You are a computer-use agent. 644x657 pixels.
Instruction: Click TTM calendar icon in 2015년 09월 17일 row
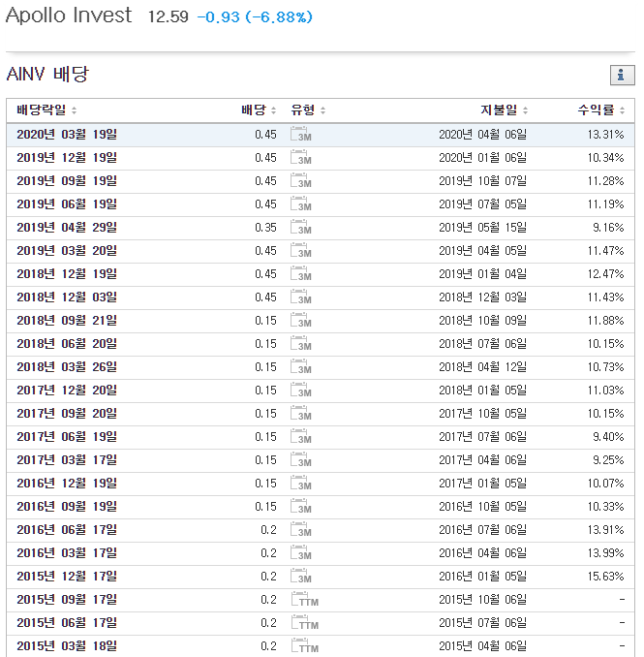tap(305, 599)
